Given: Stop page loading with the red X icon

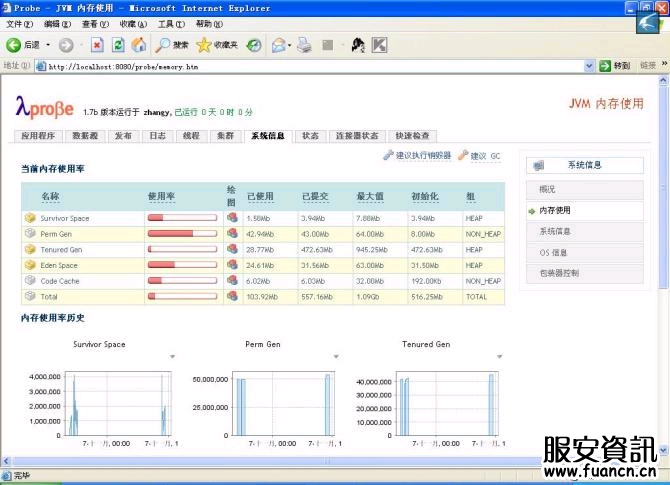Looking at the screenshot, I should [x=97, y=45].
